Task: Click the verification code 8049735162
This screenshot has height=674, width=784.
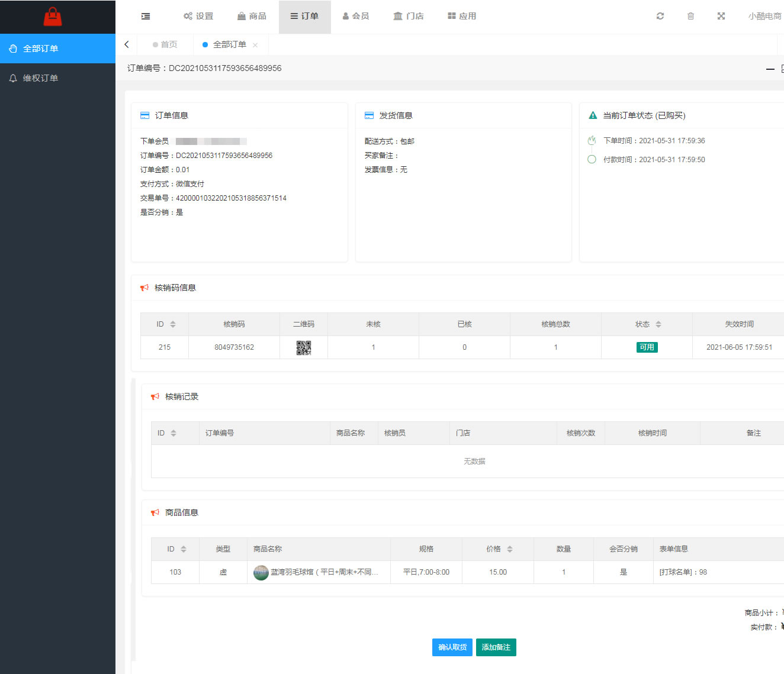Action: [234, 347]
